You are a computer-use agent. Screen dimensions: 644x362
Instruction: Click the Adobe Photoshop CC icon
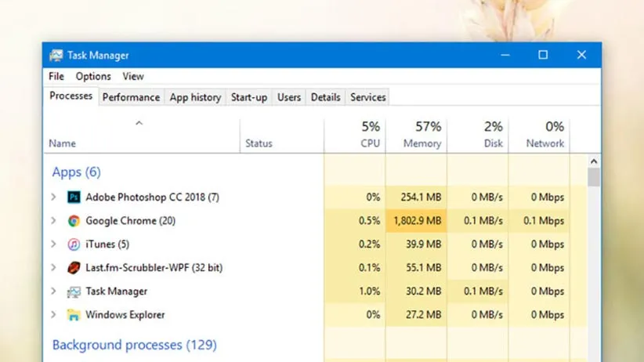point(74,197)
